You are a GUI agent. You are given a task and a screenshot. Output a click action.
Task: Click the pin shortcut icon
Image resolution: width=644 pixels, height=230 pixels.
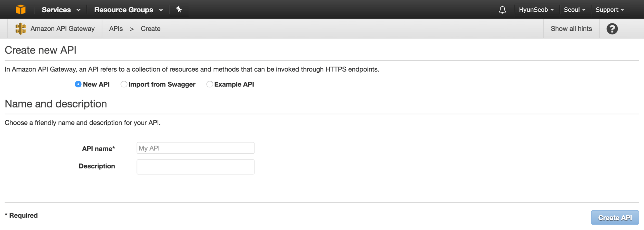pos(179,9)
